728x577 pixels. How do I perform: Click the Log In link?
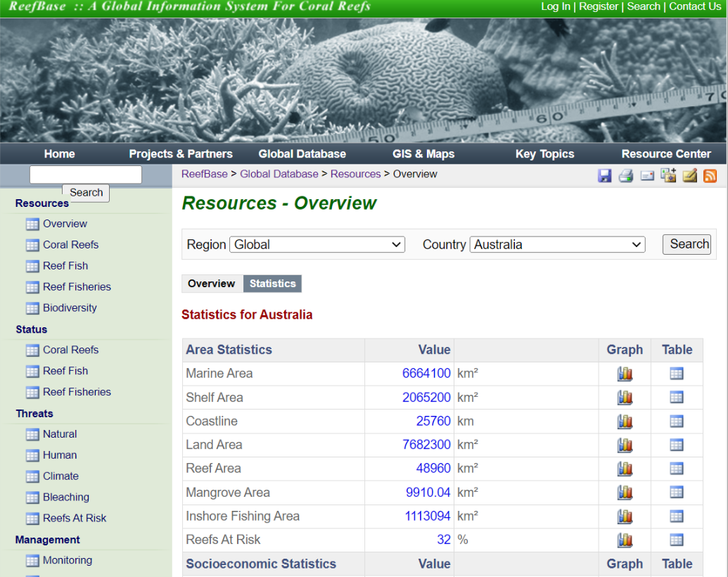point(555,6)
